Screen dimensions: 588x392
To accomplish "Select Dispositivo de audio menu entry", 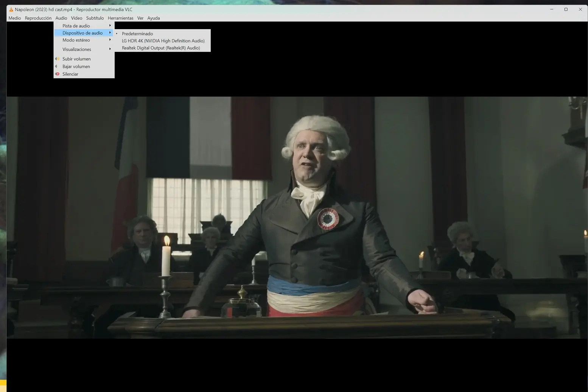I will [x=84, y=33].
